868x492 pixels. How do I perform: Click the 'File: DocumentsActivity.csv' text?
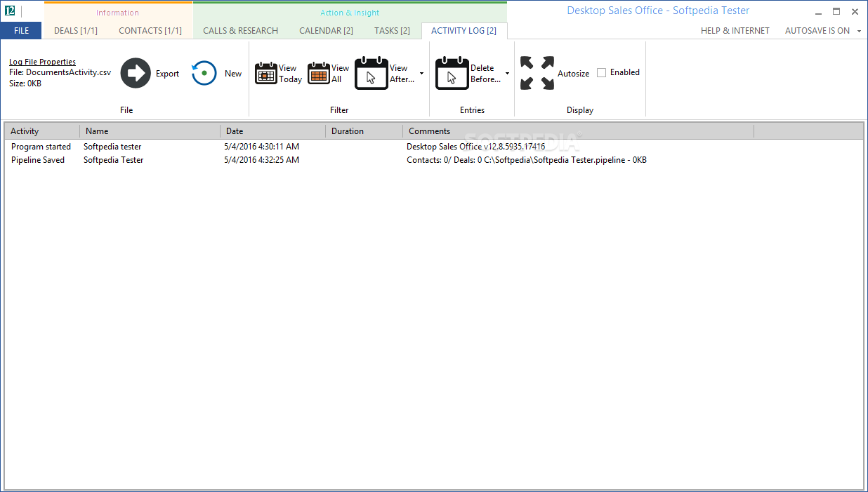pos(60,72)
